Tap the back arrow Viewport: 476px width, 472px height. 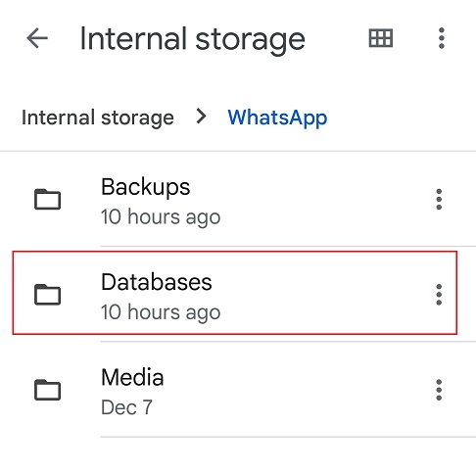tap(37, 38)
